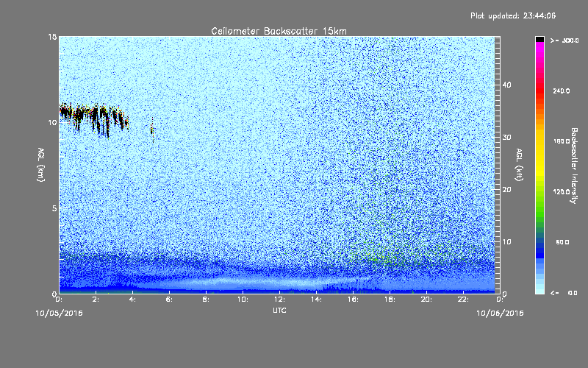Image resolution: width=588 pixels, height=368 pixels.
Task: Click the 22: hour tick label
Action: pos(463,300)
